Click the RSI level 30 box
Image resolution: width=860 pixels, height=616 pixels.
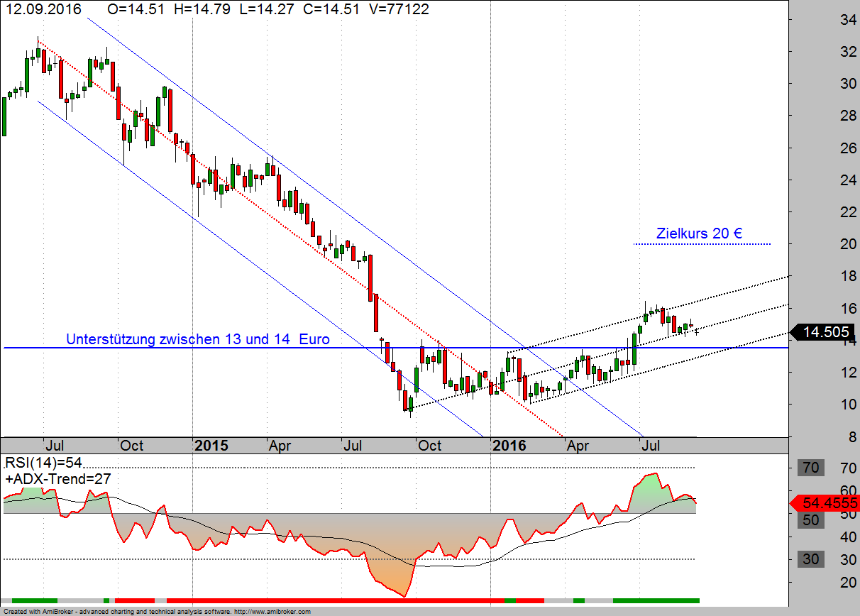click(810, 559)
